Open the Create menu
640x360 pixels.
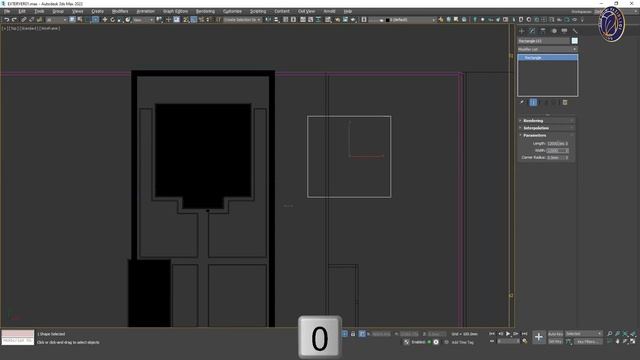point(97,11)
